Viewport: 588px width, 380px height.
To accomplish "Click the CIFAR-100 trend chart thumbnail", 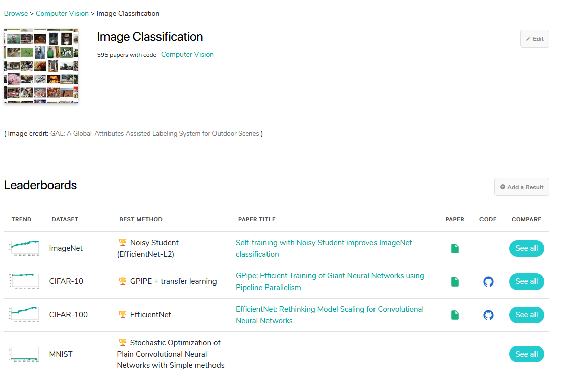I will click(24, 314).
